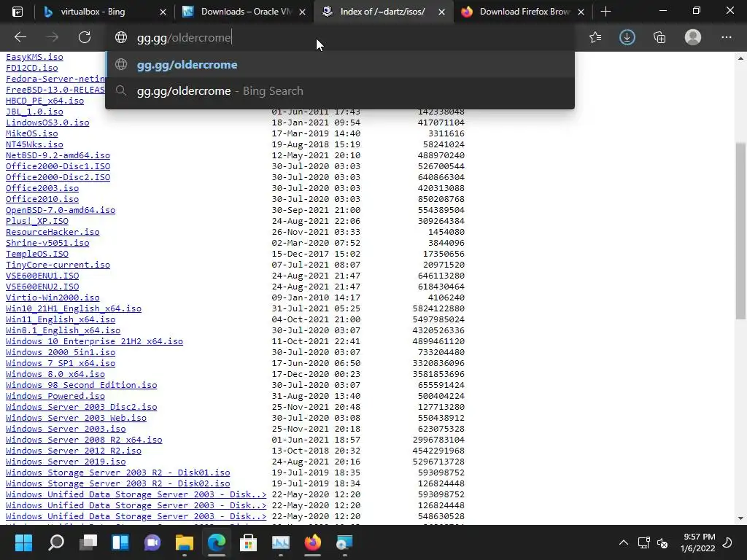
Task: Click Windows_Server_2008_R2_x64.iso link
Action: coord(84,440)
